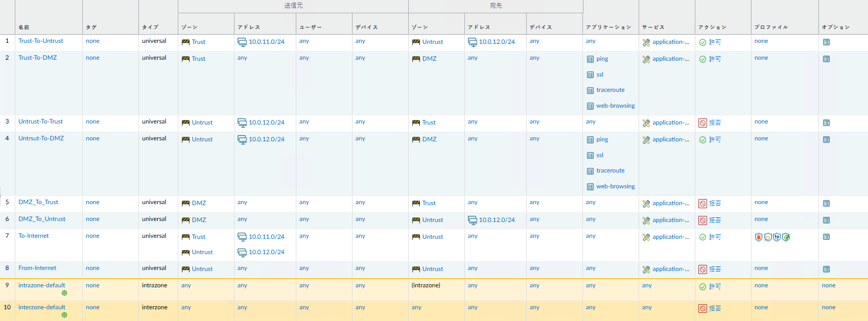
Task: Click the deny action icon for Untrust-To-Trust
Action: click(x=703, y=123)
